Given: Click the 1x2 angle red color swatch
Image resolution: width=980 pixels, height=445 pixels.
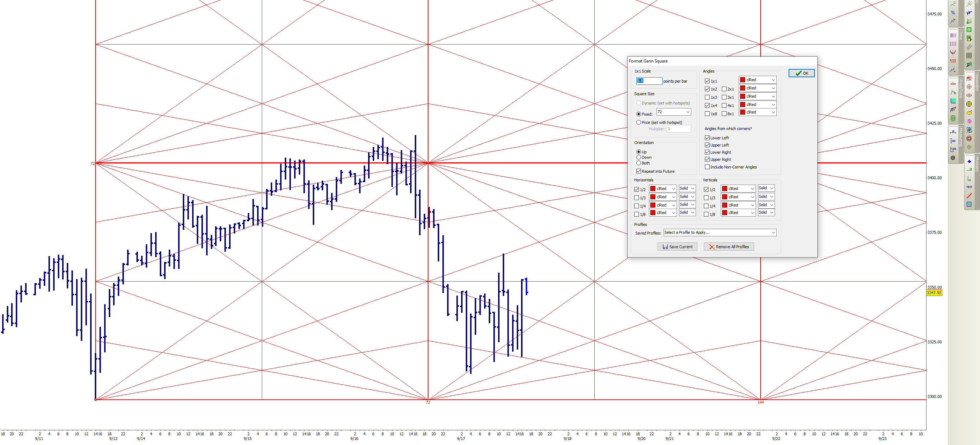Looking at the screenshot, I should [743, 88].
